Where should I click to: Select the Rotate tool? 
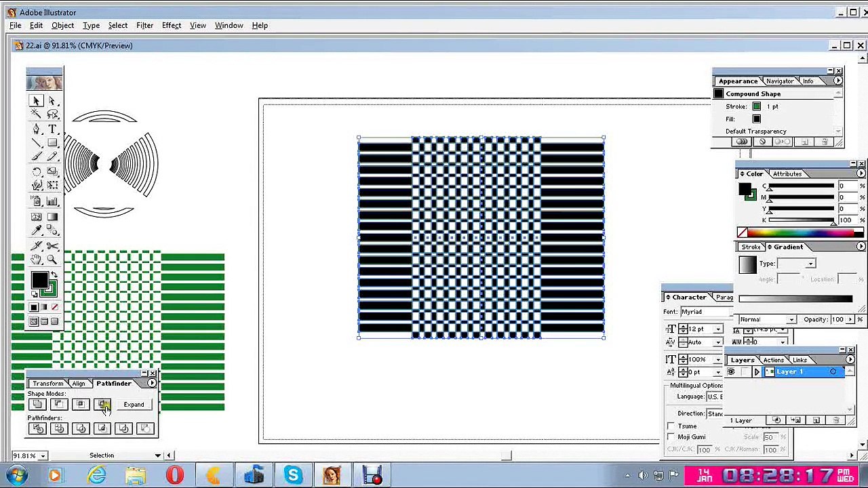[36, 172]
